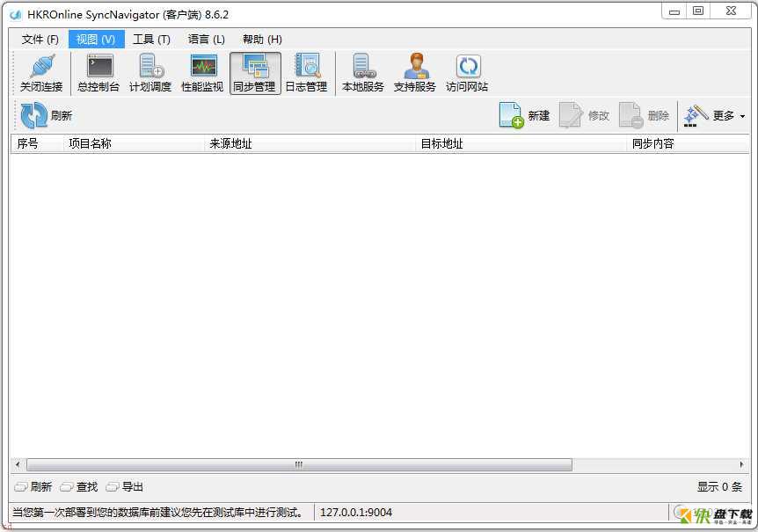Open the 总控制台 console
Screen dimensions: 758x532
pos(98,74)
